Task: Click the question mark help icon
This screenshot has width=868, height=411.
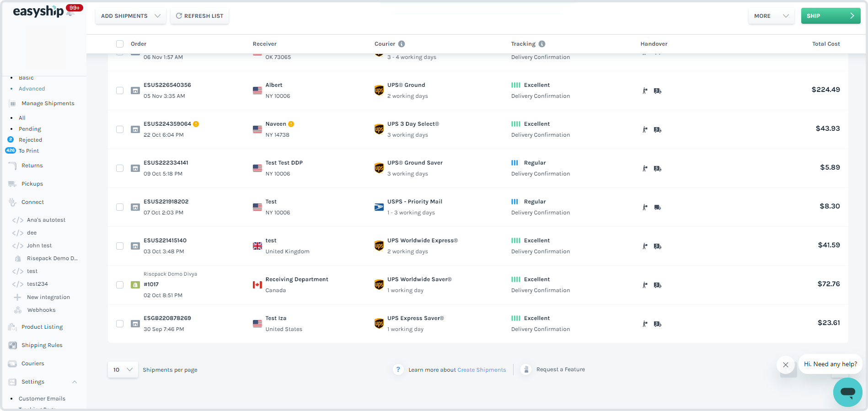Action: tap(398, 369)
